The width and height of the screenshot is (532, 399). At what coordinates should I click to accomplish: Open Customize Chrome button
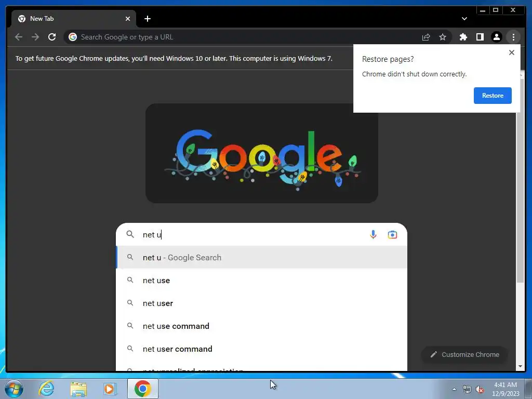(x=464, y=354)
